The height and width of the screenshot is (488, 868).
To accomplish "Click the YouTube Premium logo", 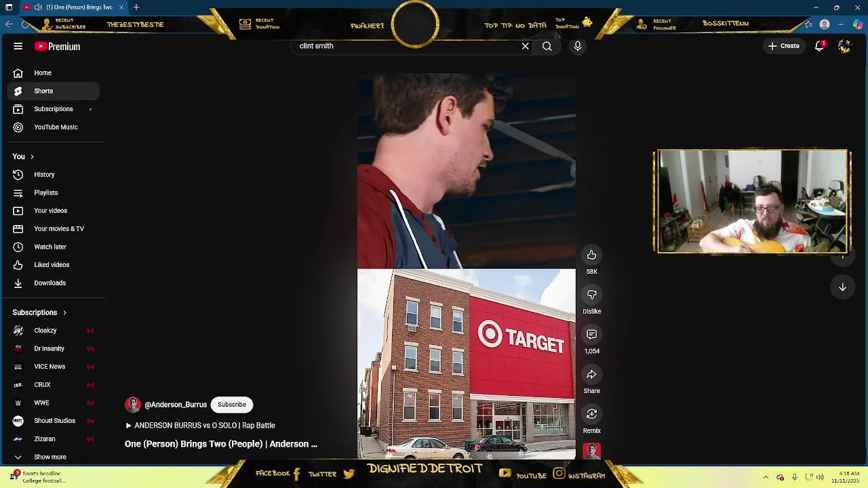I will (58, 46).
